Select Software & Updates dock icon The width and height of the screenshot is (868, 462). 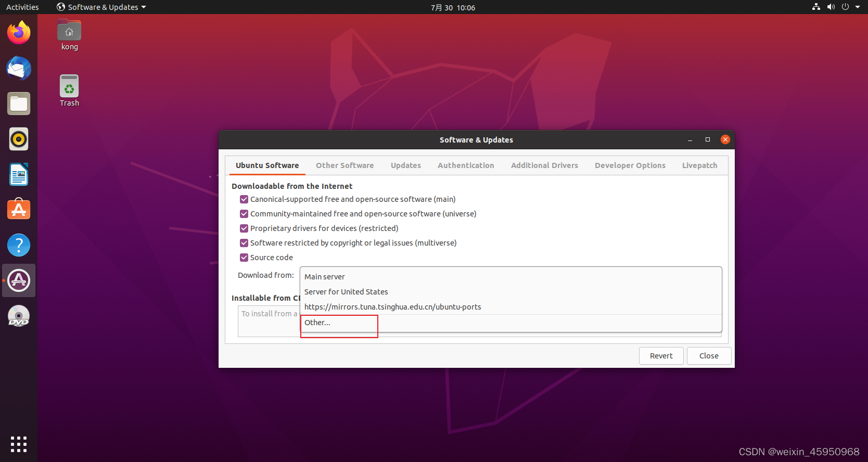(x=19, y=280)
